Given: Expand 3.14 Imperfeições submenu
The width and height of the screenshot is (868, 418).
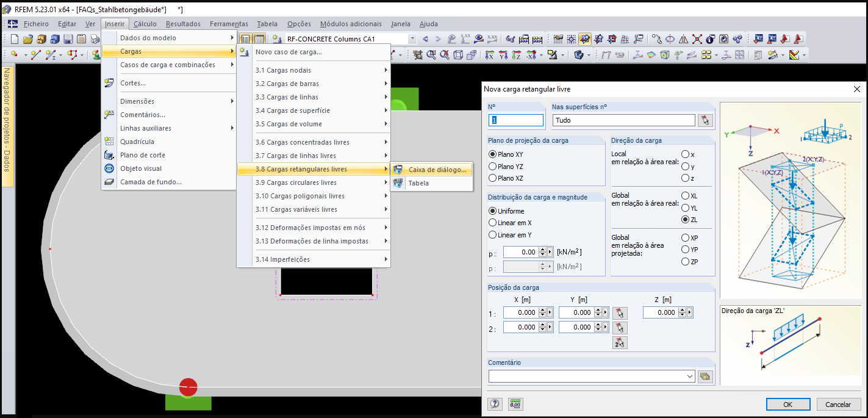Looking at the screenshot, I should click(x=314, y=259).
